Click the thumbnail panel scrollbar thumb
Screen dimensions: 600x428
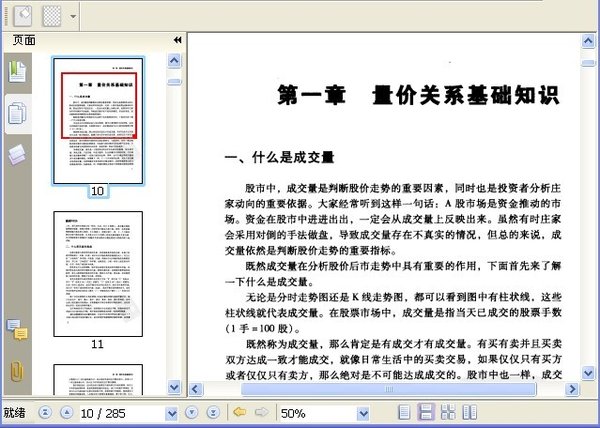pos(174,81)
